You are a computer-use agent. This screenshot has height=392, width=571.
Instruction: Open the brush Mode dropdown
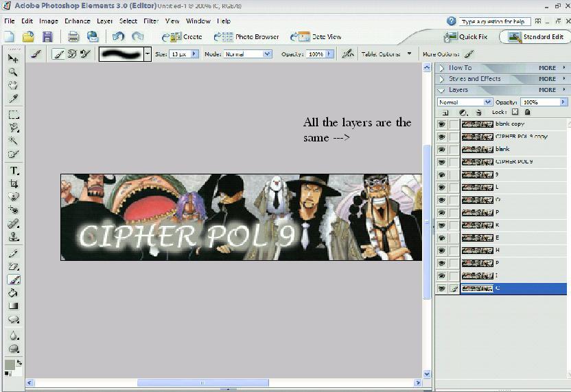coord(267,54)
